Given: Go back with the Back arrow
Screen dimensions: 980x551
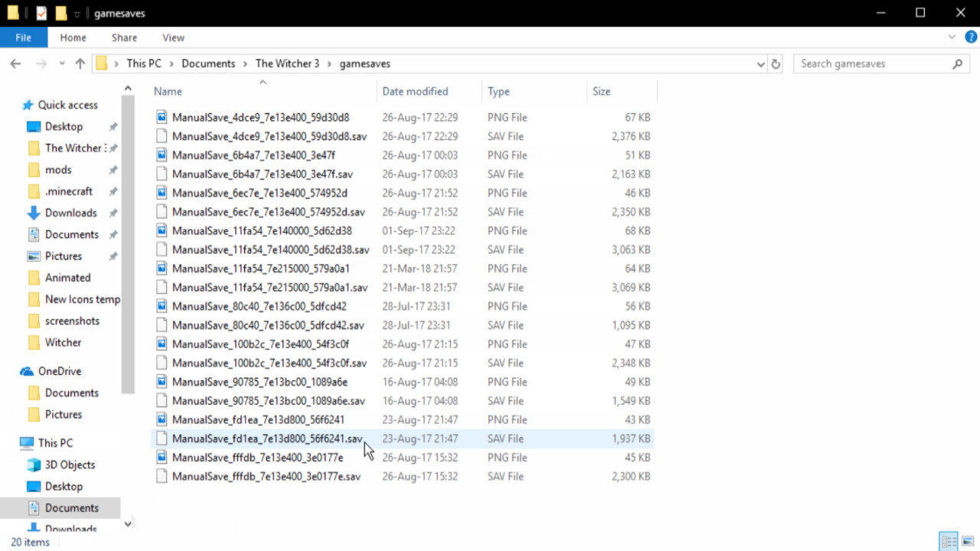Looking at the screenshot, I should pyautogui.click(x=15, y=64).
